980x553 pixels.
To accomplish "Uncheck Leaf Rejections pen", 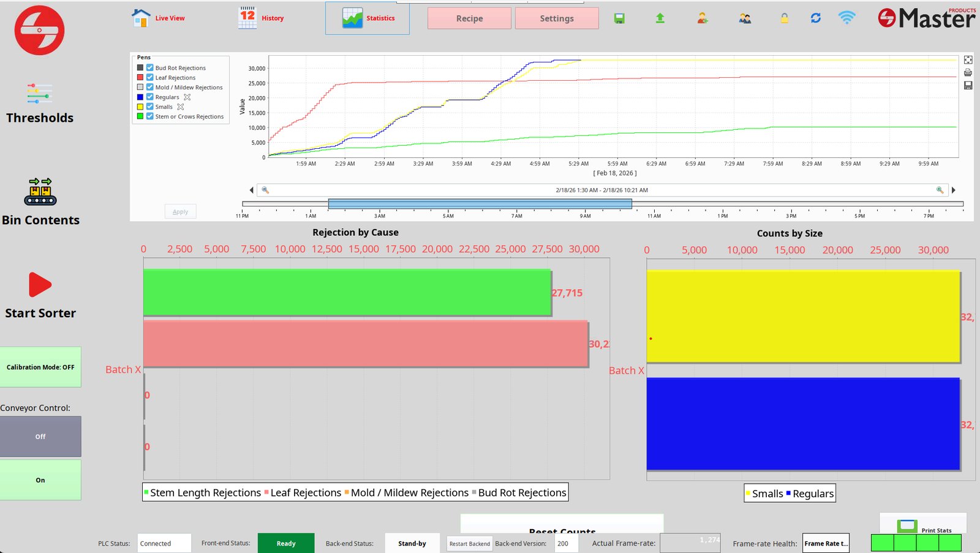I will coord(149,77).
